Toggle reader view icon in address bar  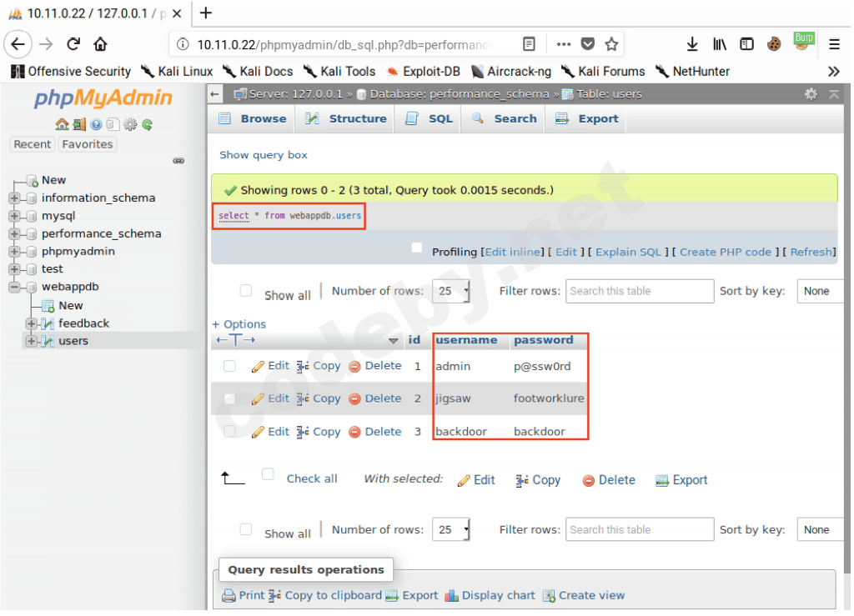(529, 44)
